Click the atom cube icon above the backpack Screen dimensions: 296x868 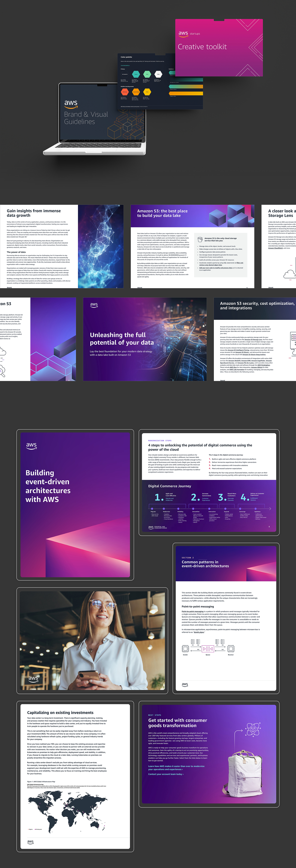[253, 729]
